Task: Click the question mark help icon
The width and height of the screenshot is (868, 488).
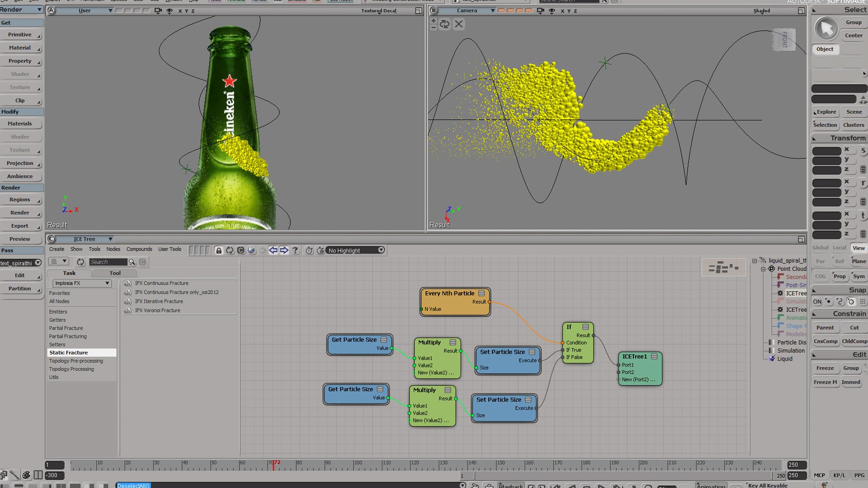Action: coord(295,250)
